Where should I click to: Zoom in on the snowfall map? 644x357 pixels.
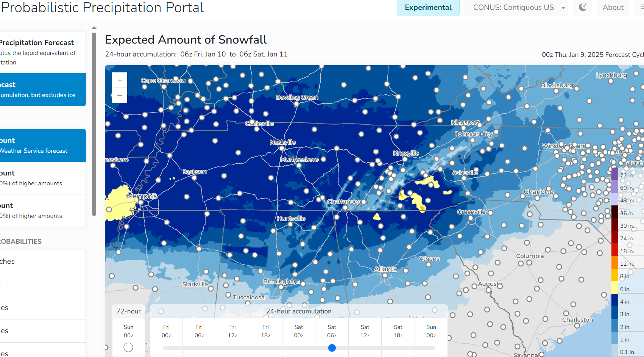[x=120, y=80]
